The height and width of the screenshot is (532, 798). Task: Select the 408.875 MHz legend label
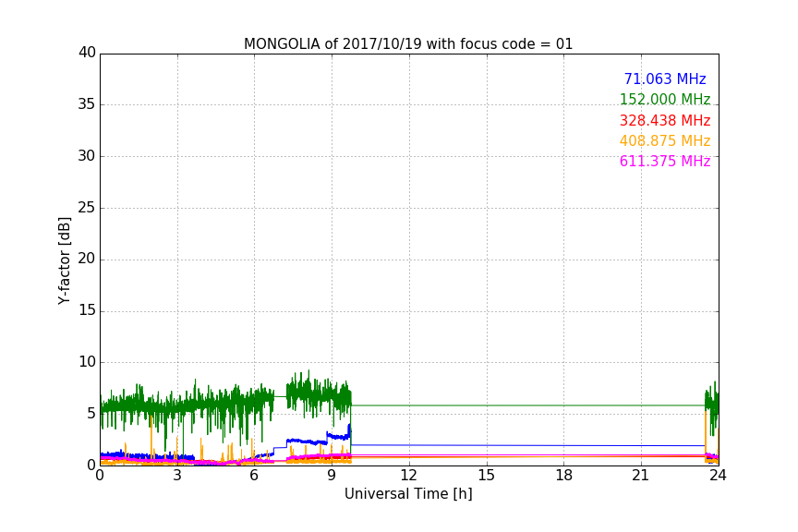click(x=665, y=141)
